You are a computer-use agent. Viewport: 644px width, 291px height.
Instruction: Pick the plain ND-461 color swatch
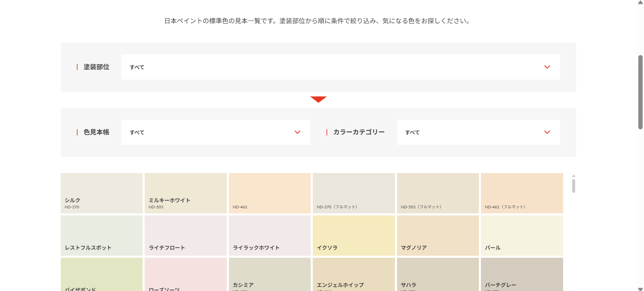(x=269, y=193)
